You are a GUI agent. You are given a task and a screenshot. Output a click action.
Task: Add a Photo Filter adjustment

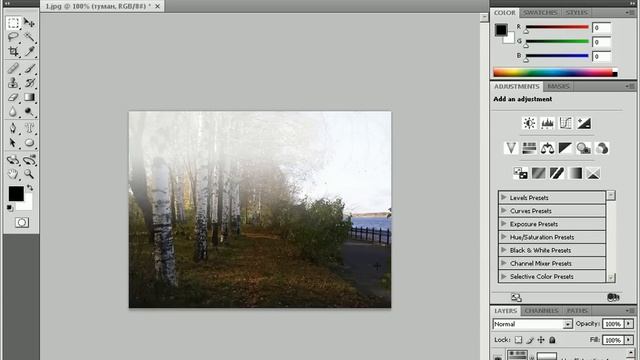coord(584,148)
